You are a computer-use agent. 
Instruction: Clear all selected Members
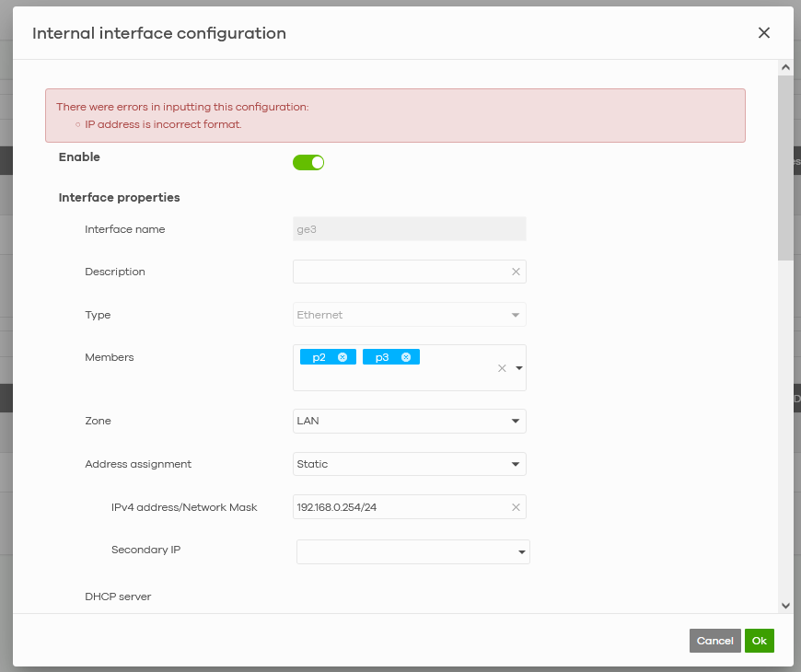click(x=502, y=368)
